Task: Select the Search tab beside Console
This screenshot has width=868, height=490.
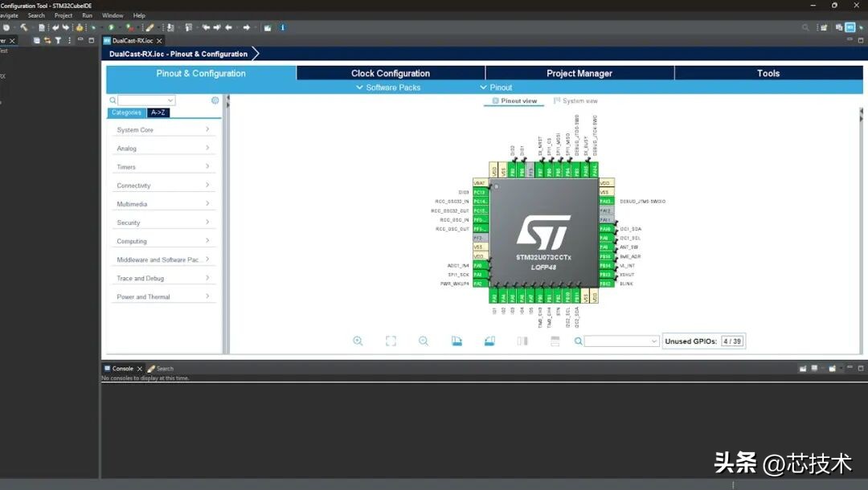Action: pos(161,369)
